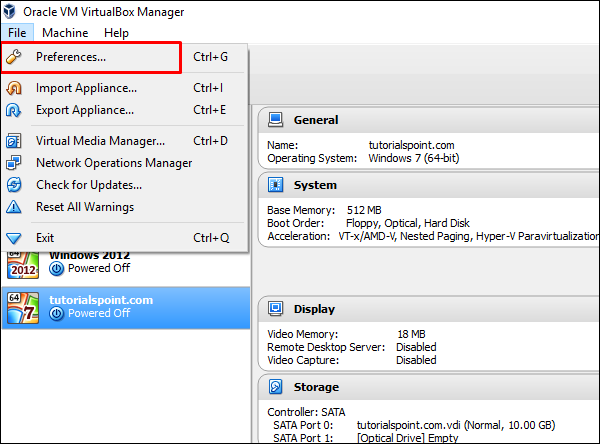Click the Storage section header
Screen dimensions: 600x444
[x=316, y=387]
